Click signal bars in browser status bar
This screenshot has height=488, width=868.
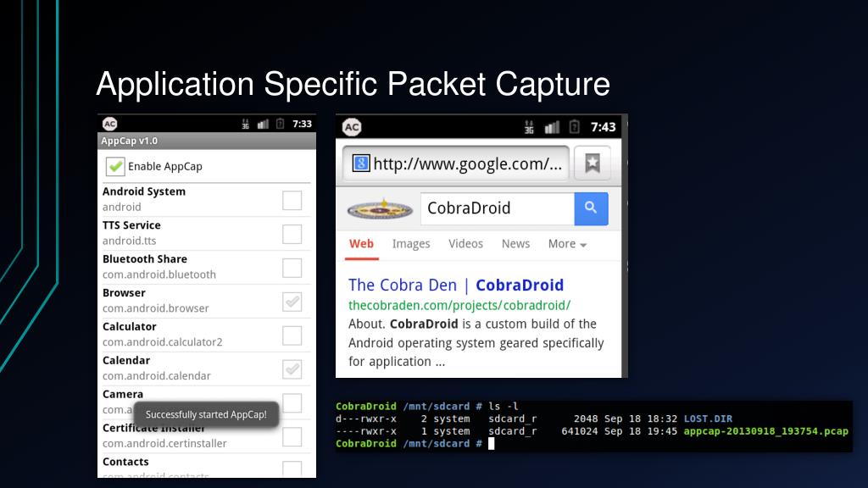pyautogui.click(x=552, y=127)
